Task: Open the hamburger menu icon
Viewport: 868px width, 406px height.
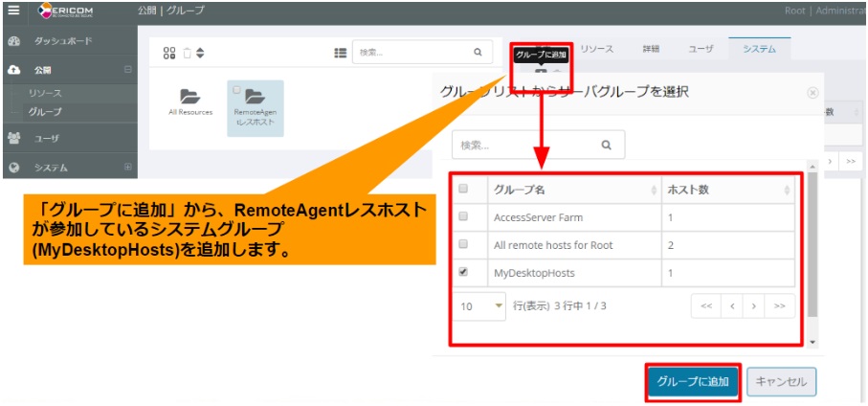Action: pos(13,11)
